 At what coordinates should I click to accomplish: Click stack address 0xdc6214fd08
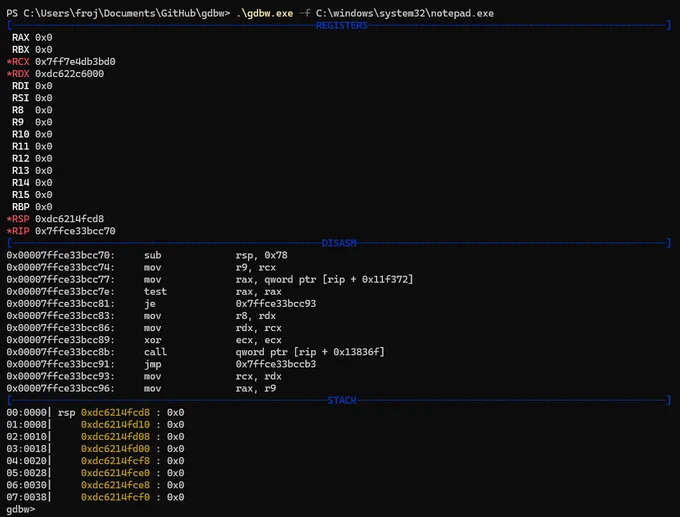[x=115, y=437]
